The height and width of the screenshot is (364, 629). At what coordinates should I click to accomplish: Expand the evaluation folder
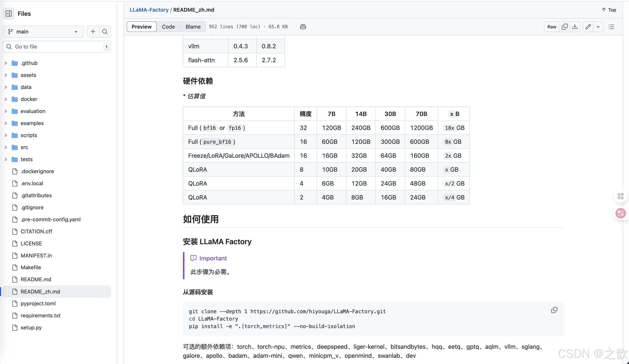tap(6, 111)
